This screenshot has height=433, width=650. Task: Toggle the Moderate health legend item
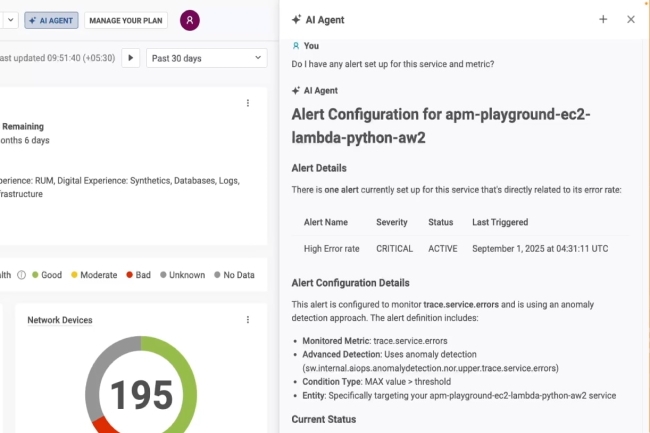pyautogui.click(x=92, y=275)
